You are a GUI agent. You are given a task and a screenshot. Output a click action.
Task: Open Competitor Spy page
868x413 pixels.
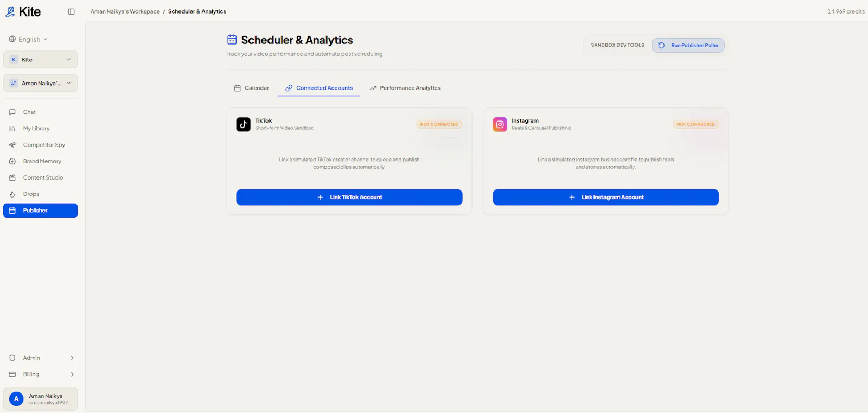[x=40, y=145]
